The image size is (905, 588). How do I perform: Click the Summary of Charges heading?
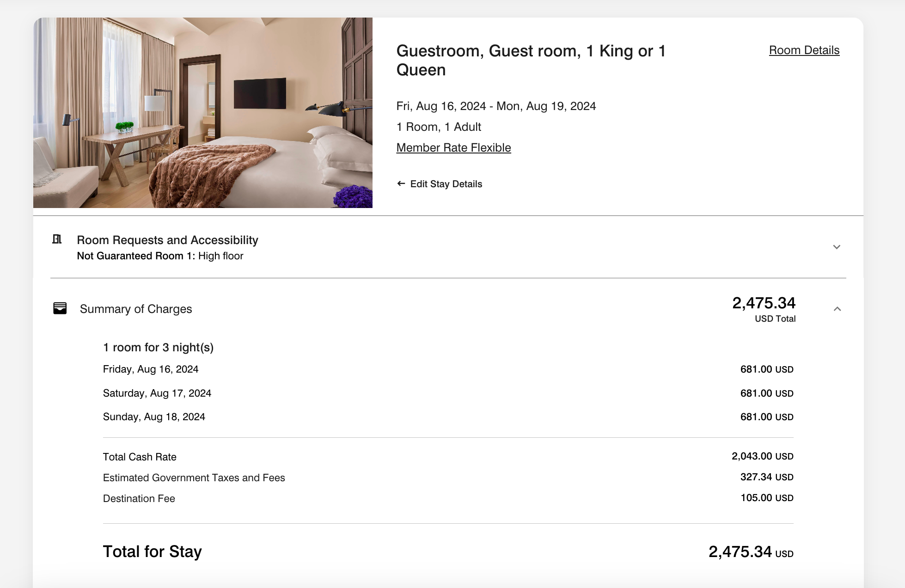(136, 309)
